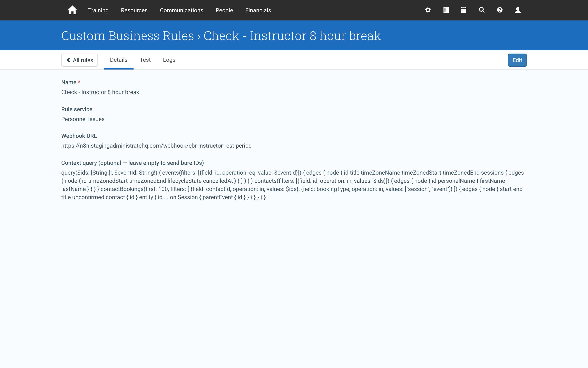Open the user profile icon
Viewport: 588px width, 368px height.
coord(518,10)
